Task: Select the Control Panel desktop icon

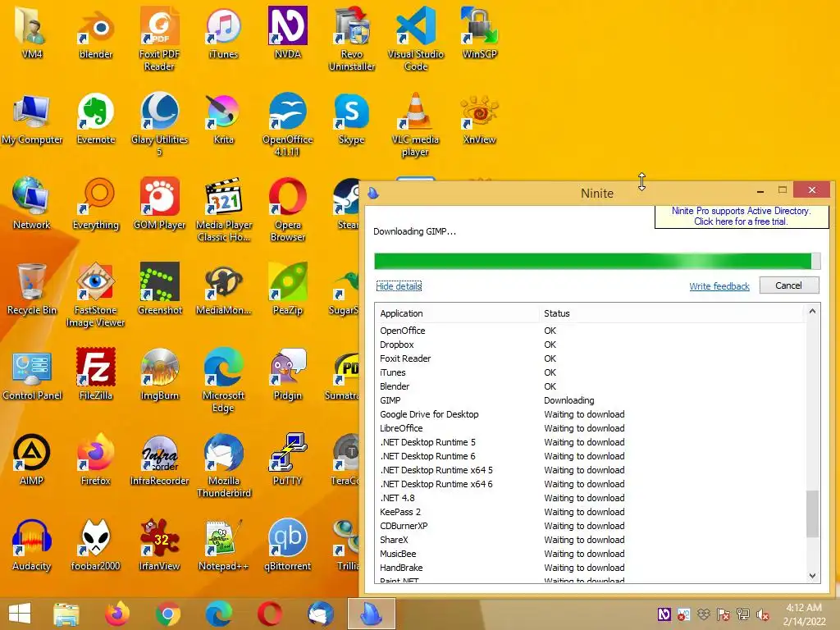Action: pos(32,374)
